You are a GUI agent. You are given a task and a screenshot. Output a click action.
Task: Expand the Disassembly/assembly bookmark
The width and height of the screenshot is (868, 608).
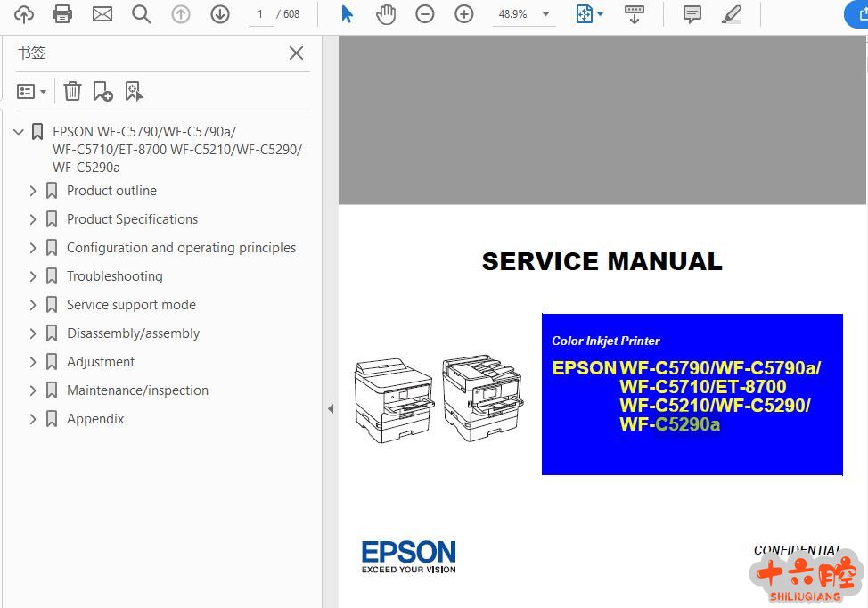[33, 333]
